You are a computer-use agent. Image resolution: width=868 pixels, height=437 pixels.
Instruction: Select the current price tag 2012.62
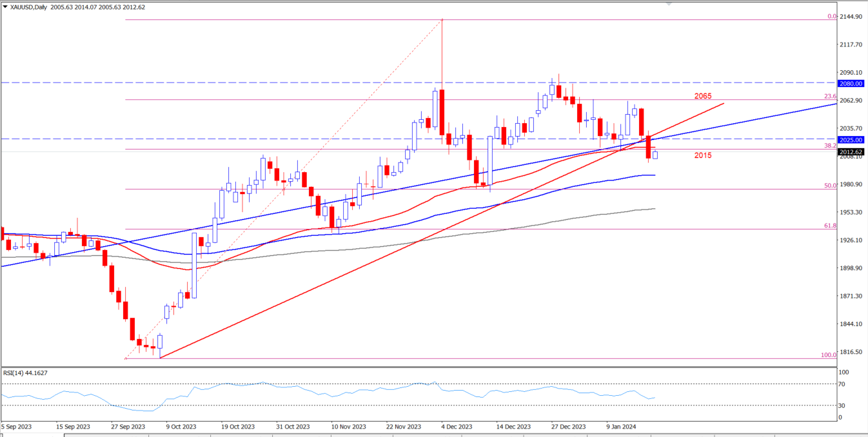852,152
